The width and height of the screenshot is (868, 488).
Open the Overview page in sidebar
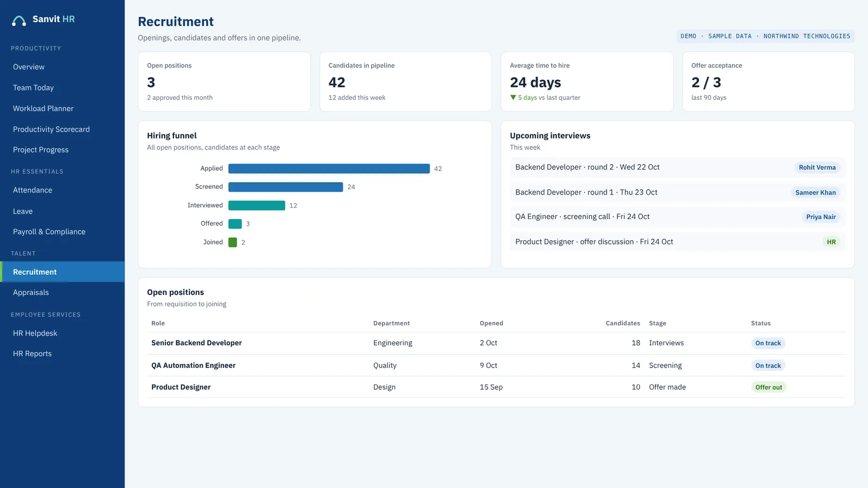29,67
